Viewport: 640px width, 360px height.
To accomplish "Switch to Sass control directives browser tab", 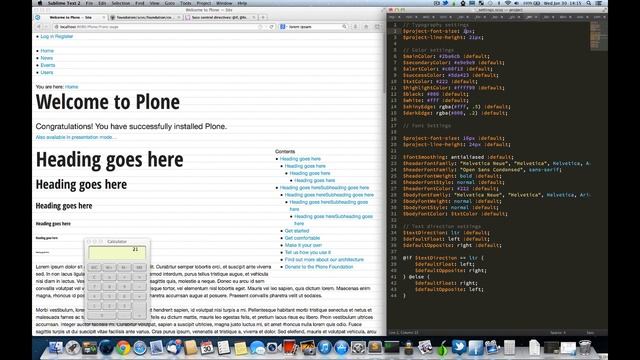I will point(220,18).
